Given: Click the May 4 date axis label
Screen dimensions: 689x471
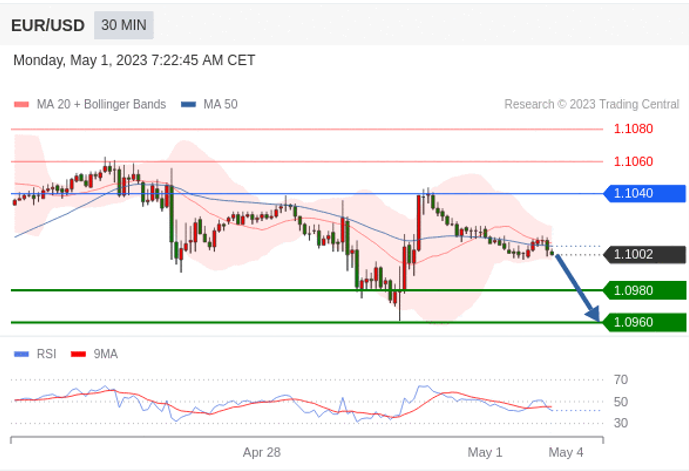Looking at the screenshot, I should click(566, 452).
